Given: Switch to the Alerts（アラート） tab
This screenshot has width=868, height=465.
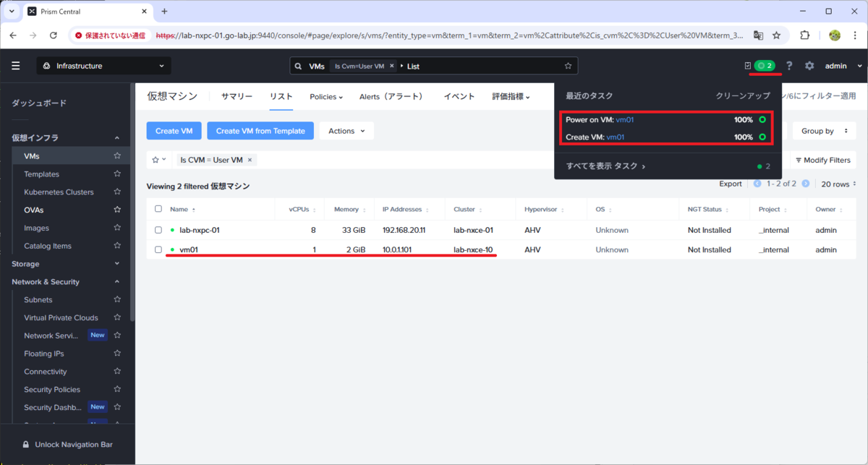Looking at the screenshot, I should point(391,96).
